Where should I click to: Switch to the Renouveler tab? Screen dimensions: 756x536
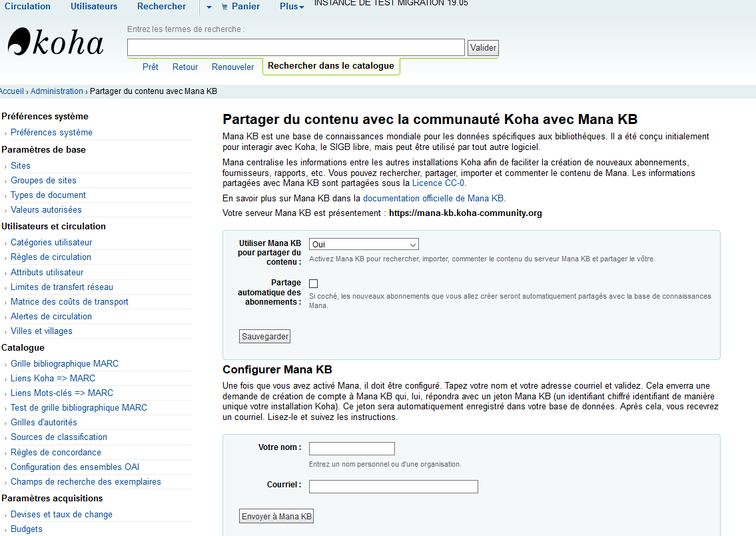(233, 67)
